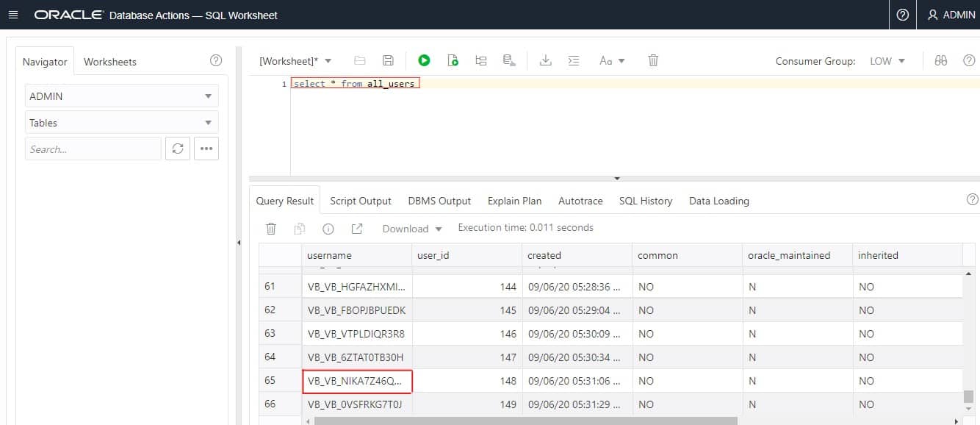The image size is (980, 425).
Task: Switch to the Script Output tab
Action: [361, 201]
